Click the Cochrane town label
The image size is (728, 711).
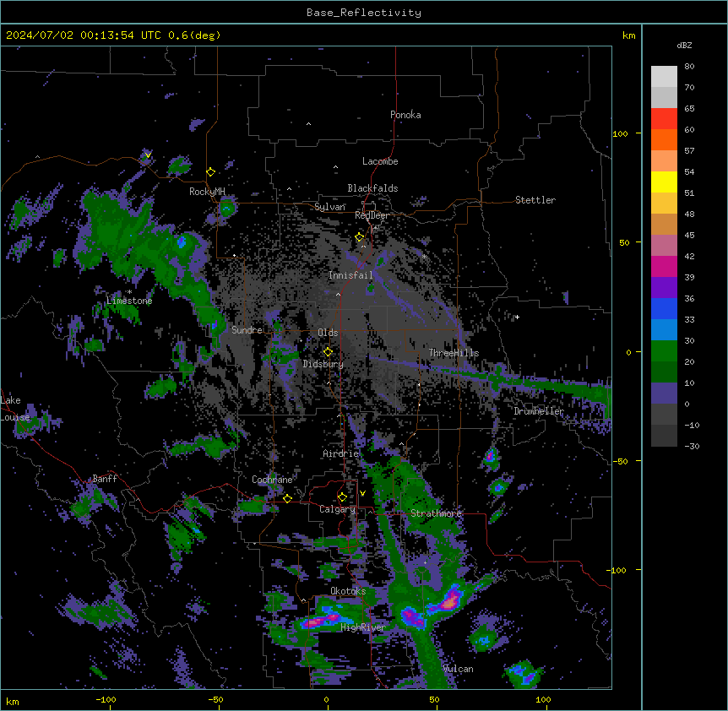click(272, 480)
